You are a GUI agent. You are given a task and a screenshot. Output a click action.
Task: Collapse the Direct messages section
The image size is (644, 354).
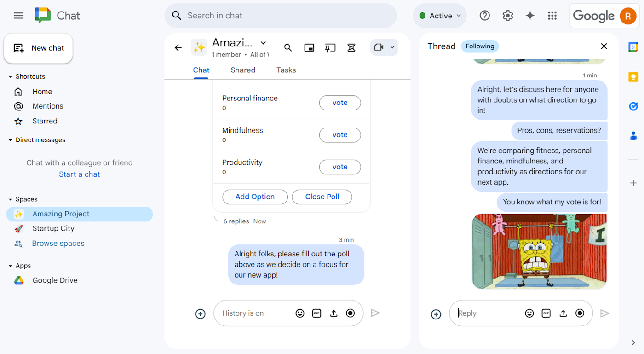(x=11, y=140)
